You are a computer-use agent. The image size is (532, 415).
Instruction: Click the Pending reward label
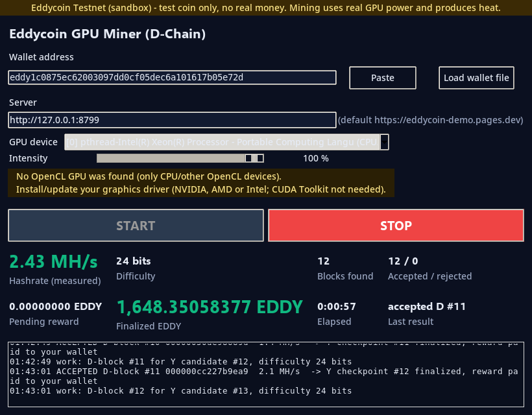43,322
